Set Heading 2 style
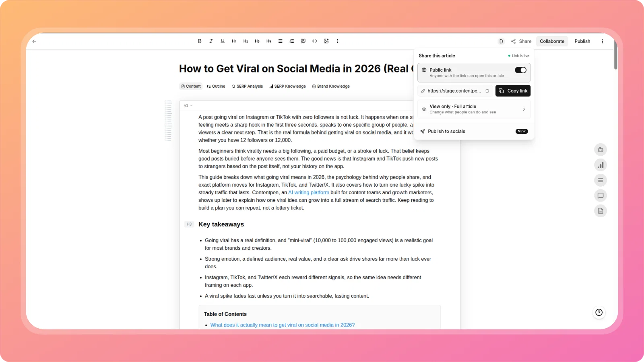The height and width of the screenshot is (362, 644). click(246, 41)
